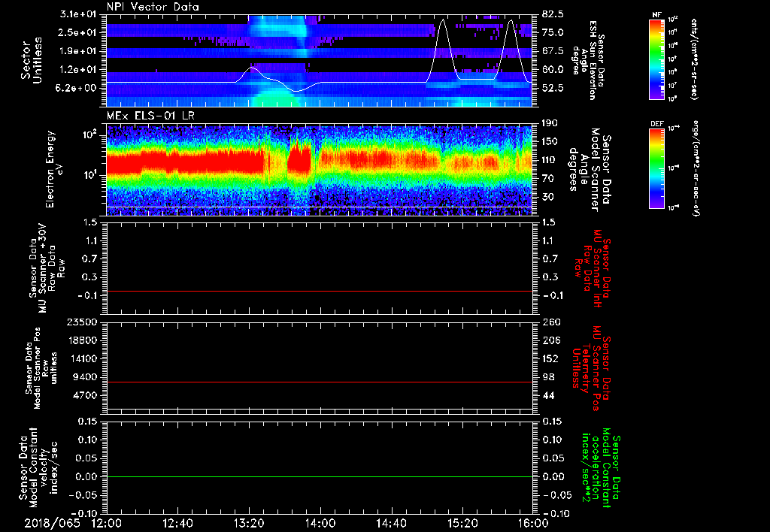Click the "12:00" time tick label
770x532 pixels.
click(x=107, y=523)
